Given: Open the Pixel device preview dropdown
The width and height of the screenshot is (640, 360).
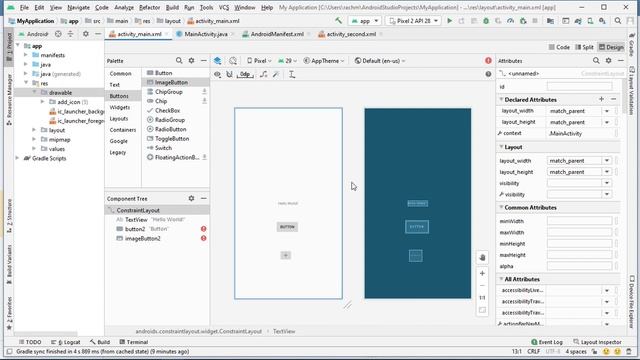Looking at the screenshot, I should 259,61.
